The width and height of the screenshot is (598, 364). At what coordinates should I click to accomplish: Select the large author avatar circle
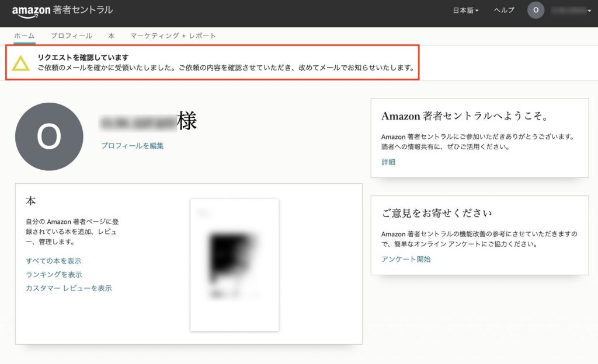point(49,135)
